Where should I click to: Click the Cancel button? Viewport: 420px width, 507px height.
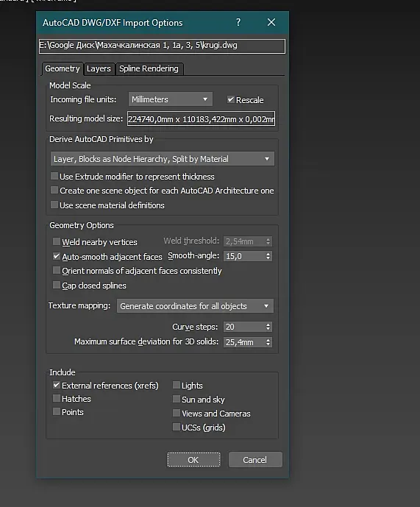255,459
